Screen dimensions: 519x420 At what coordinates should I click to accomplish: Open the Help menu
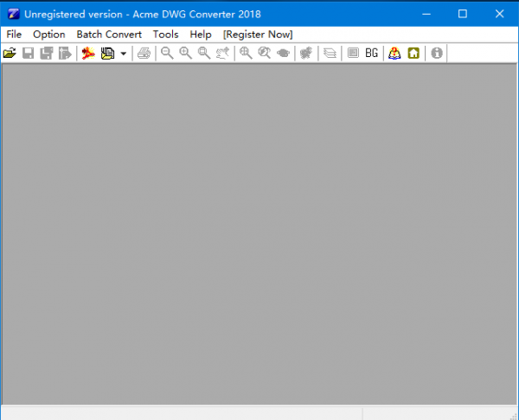coord(201,35)
